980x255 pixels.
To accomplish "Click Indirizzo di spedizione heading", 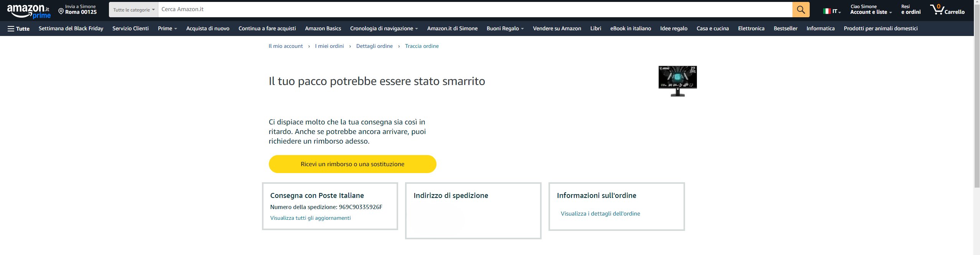I will click(x=451, y=195).
